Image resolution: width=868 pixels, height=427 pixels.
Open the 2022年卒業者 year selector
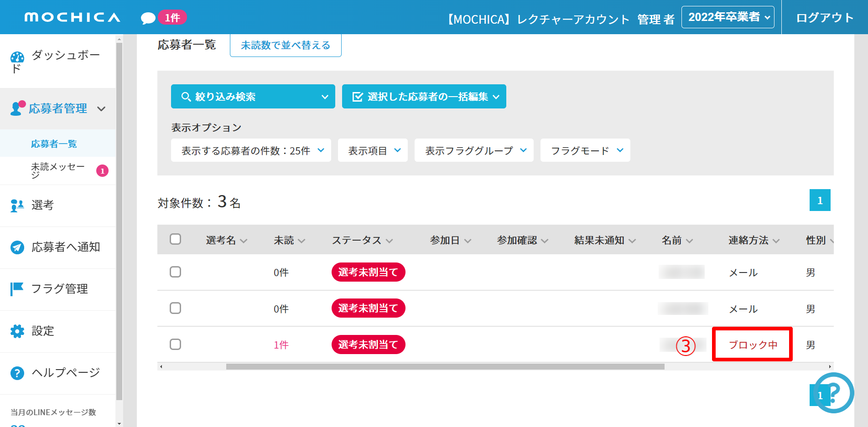pos(728,17)
